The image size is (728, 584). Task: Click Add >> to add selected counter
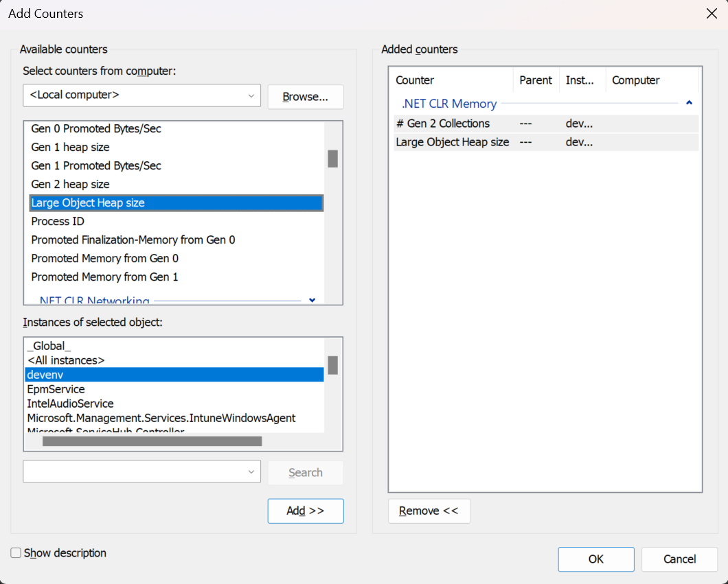[x=305, y=511]
